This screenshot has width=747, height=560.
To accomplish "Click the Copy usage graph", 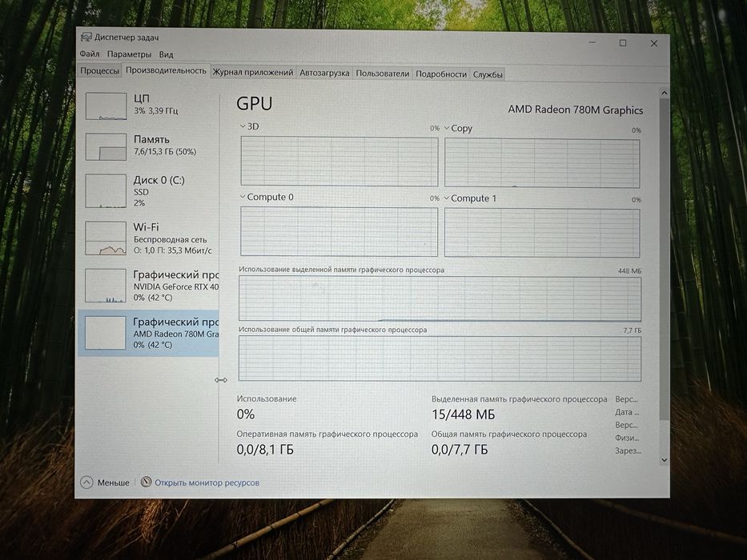I will coord(542,163).
